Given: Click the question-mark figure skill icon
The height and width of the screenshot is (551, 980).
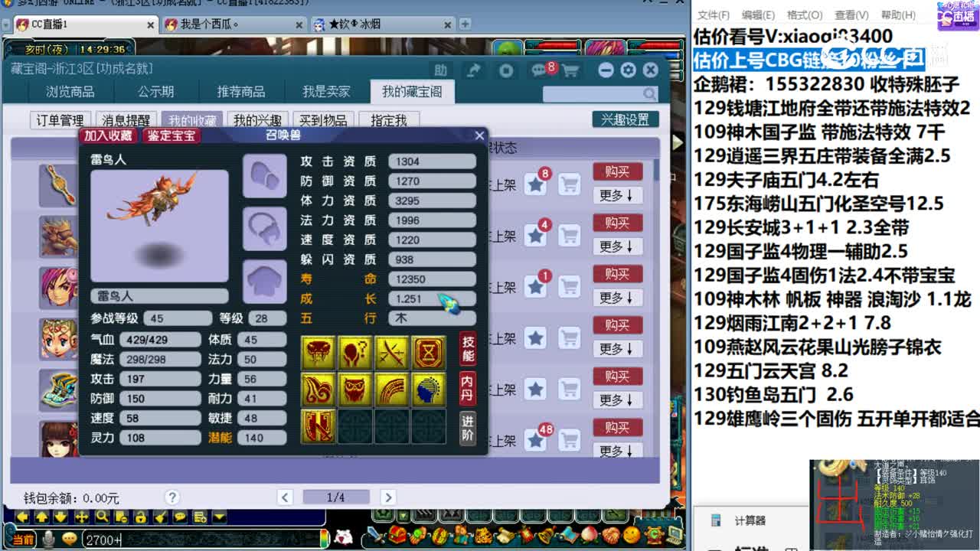Looking at the screenshot, I should point(355,353).
